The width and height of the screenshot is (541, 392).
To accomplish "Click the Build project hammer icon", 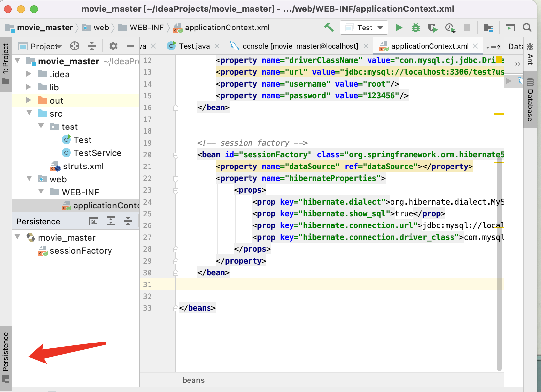I will tap(329, 28).
